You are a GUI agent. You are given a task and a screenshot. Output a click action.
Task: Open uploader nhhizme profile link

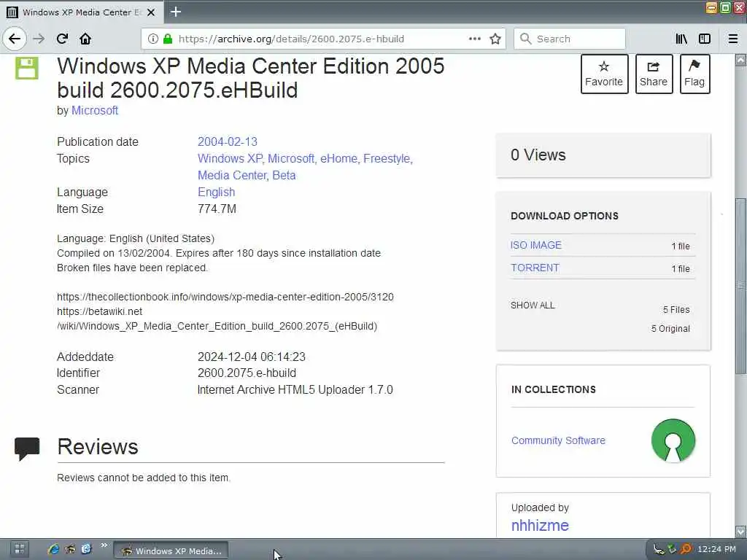click(x=540, y=525)
